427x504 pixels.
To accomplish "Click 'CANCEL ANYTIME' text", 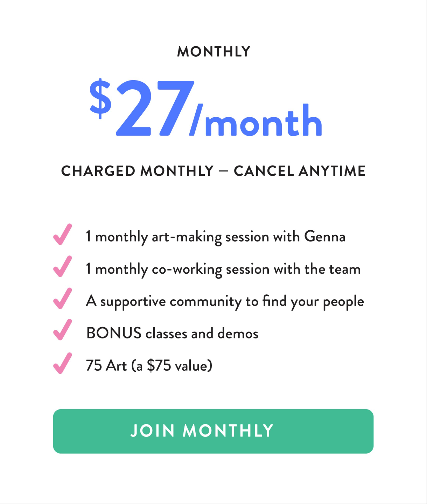I will 300,171.
